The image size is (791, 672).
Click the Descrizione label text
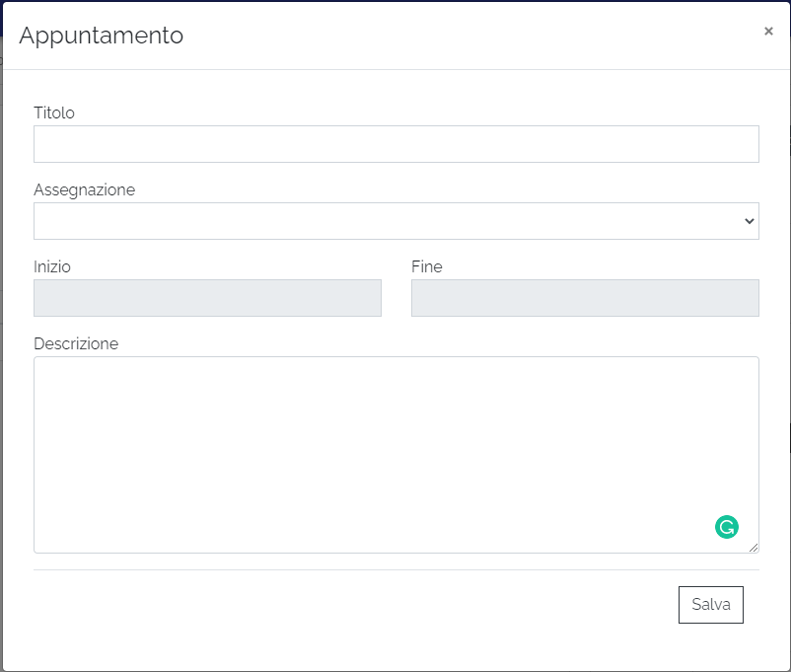pyautogui.click(x=76, y=343)
